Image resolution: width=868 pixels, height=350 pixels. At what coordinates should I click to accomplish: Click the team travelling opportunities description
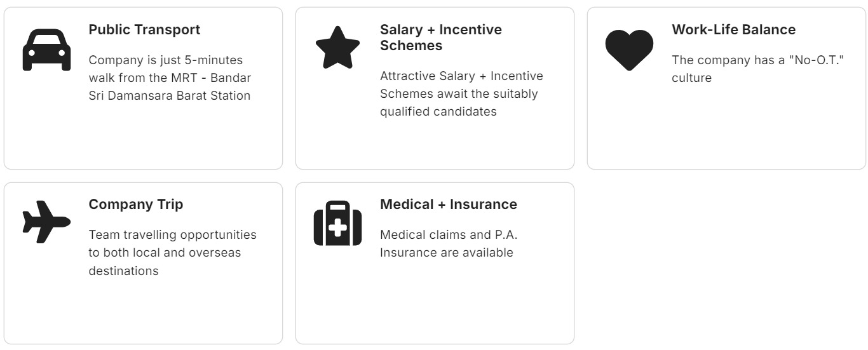point(172,253)
